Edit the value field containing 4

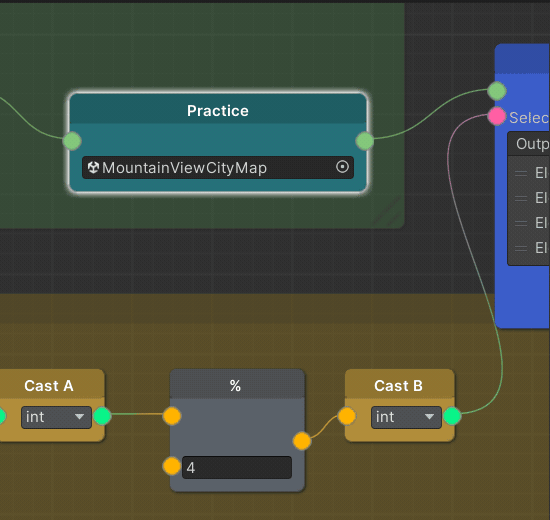click(x=237, y=467)
